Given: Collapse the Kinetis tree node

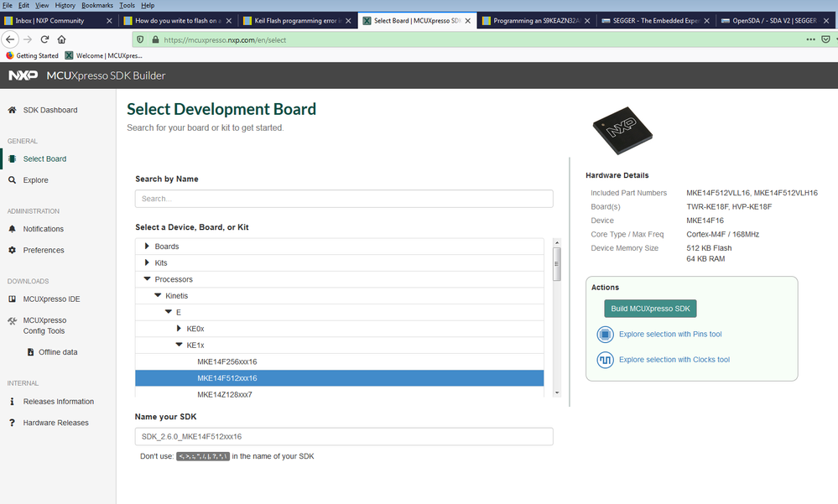Looking at the screenshot, I should point(158,295).
